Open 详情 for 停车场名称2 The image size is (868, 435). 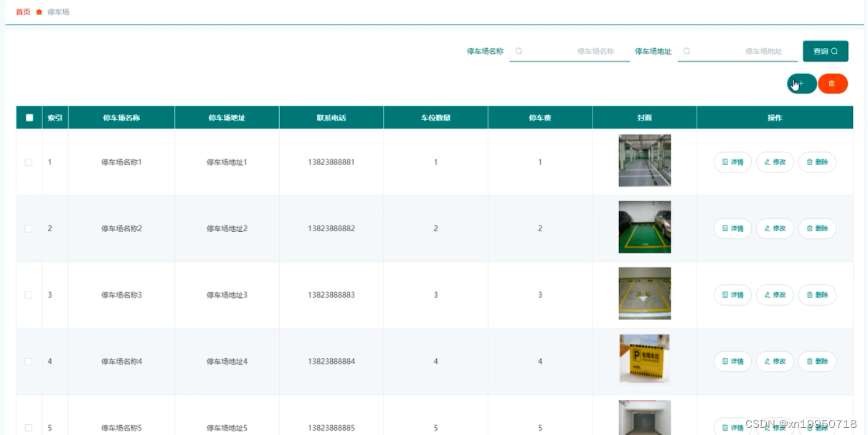click(732, 228)
